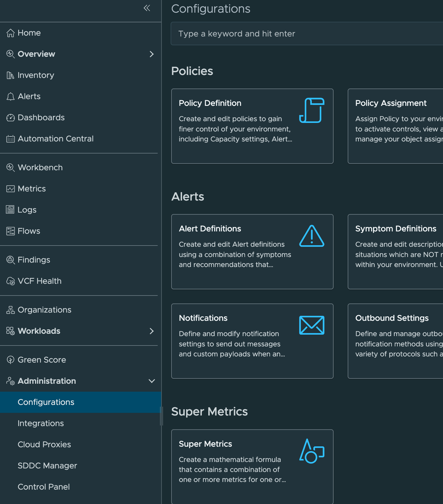Click the Metrics label text
The image size is (443, 504).
coord(32,189)
